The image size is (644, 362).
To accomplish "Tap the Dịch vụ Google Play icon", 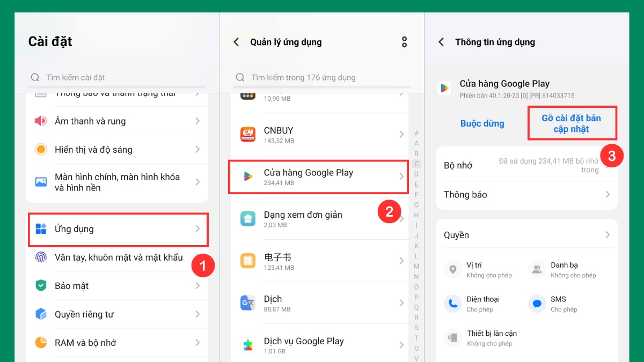I will [248, 345].
